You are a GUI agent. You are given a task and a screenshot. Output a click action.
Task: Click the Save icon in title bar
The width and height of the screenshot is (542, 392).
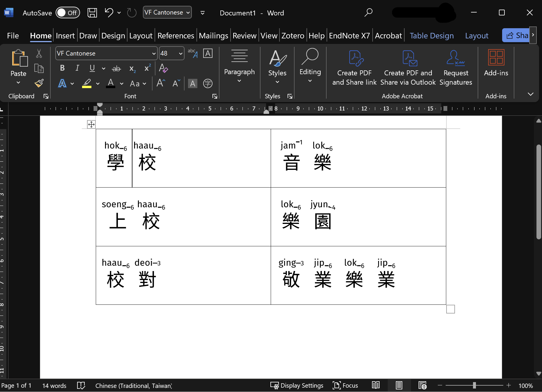92,13
